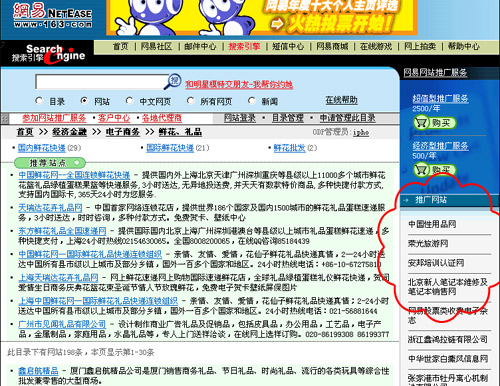Click the 推荐站点 green badge arrow
Image resolution: width=500 pixels, height=386 pixels.
[77, 163]
